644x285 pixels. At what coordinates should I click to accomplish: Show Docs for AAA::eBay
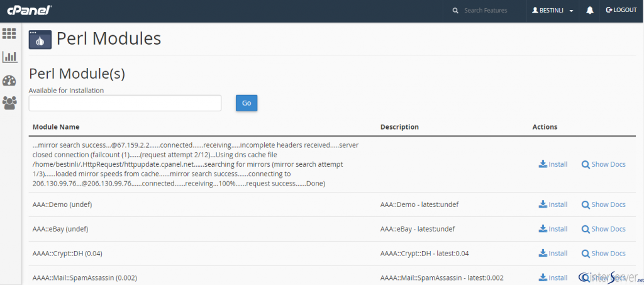coord(603,229)
